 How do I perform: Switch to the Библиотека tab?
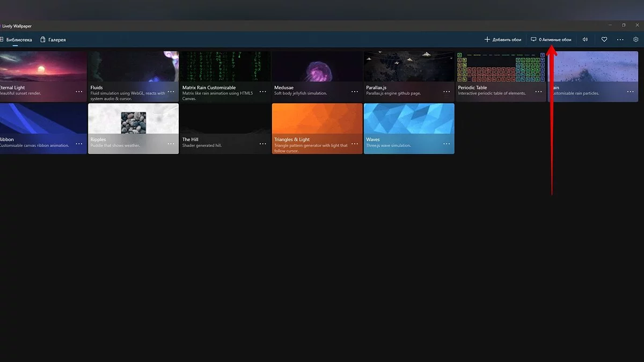pos(16,40)
